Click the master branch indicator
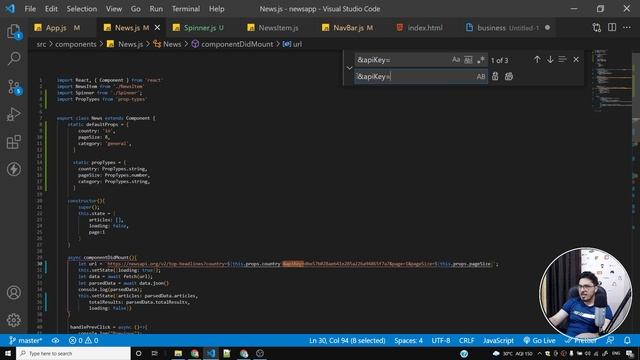Viewport: 640px width, 360px height. coord(26,340)
